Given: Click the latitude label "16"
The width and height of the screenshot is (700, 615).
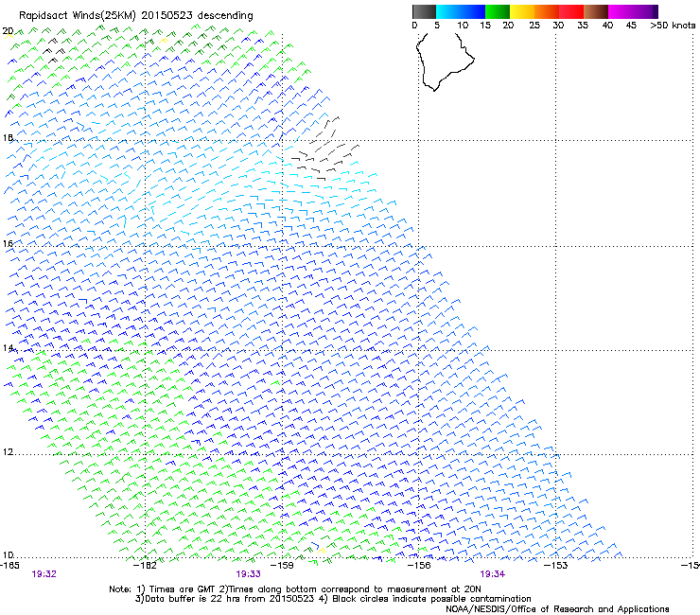Looking at the screenshot, I should 8,243.
